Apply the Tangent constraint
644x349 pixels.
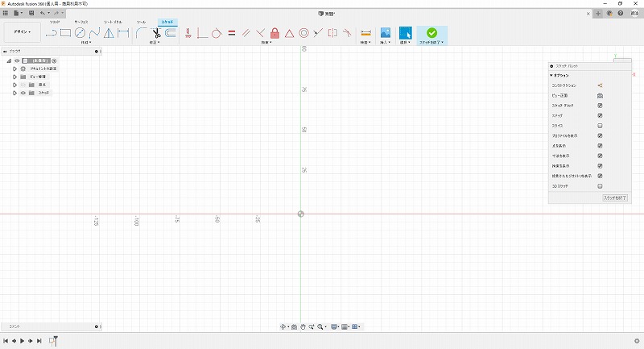[217, 33]
